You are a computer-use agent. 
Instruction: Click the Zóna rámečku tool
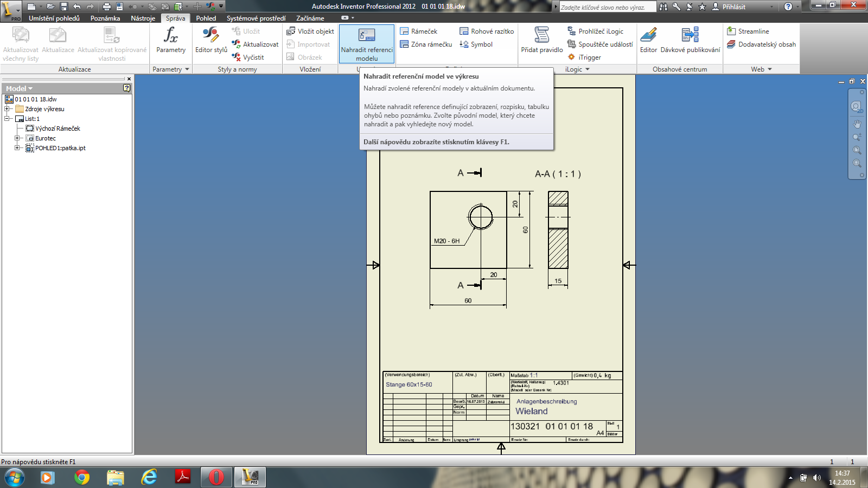(426, 44)
